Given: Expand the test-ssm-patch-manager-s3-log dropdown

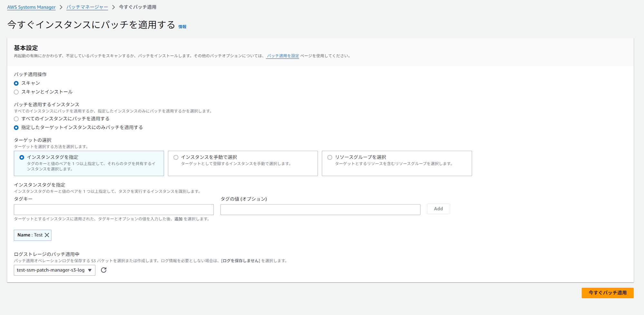Looking at the screenshot, I should [x=54, y=270].
